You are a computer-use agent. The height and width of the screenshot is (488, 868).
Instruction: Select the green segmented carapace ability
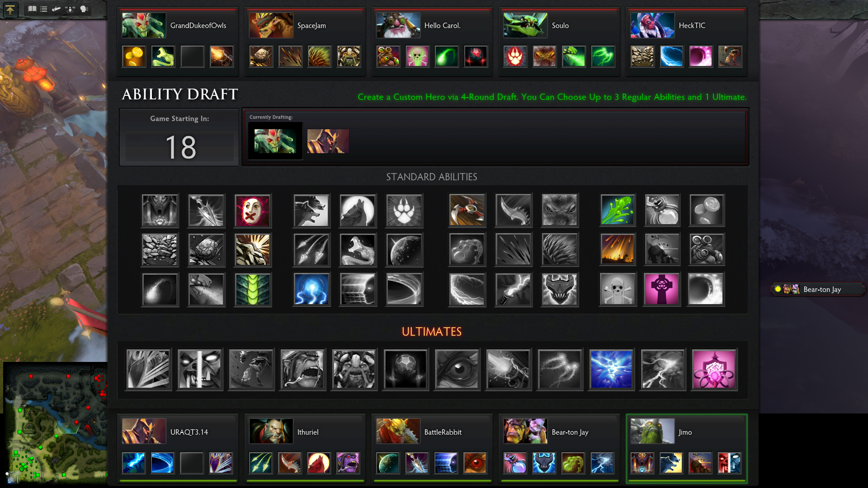point(253,289)
